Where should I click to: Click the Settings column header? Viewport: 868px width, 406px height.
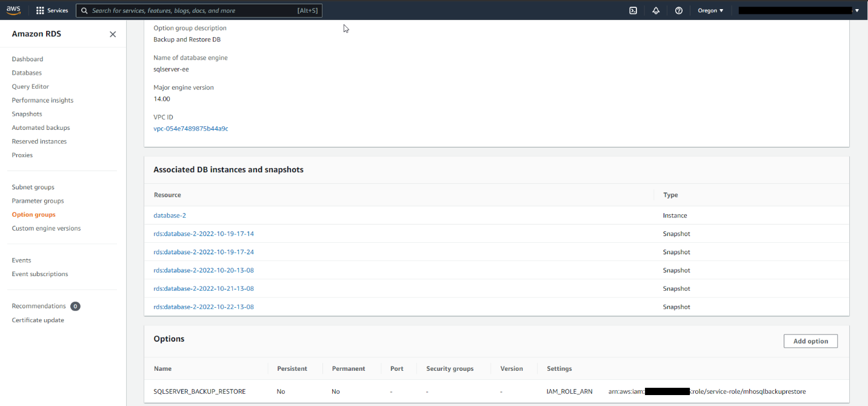coord(559,368)
